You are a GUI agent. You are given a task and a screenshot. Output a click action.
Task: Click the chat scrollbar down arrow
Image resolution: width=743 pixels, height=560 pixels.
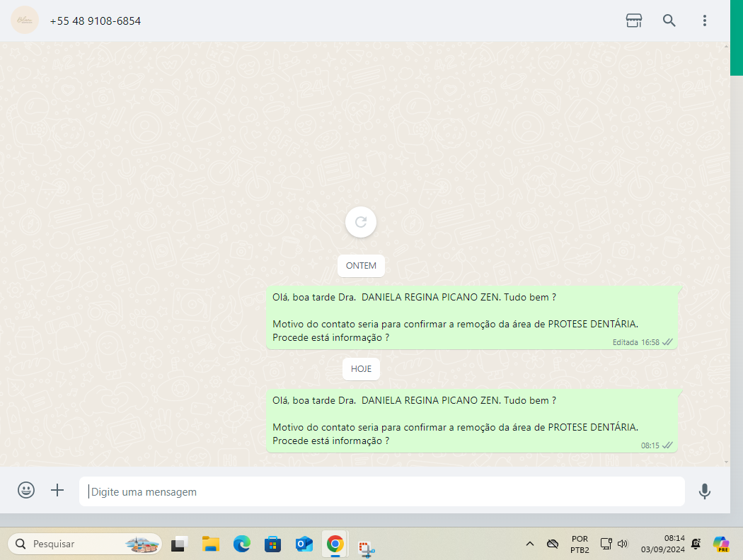726,462
